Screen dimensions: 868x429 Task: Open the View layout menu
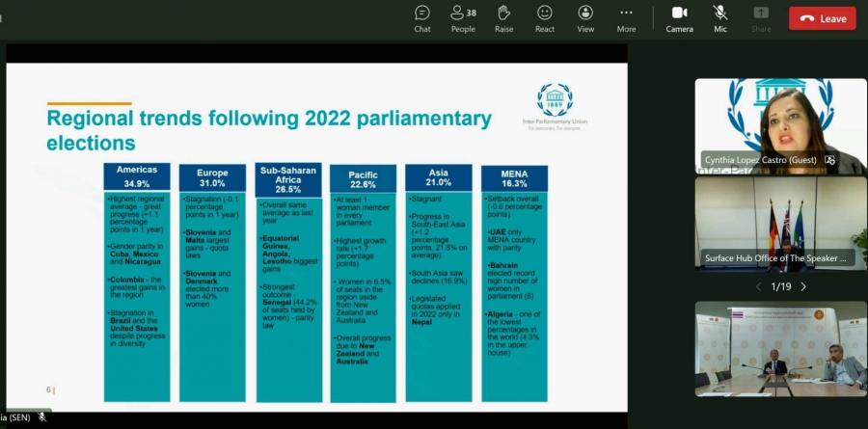point(585,17)
